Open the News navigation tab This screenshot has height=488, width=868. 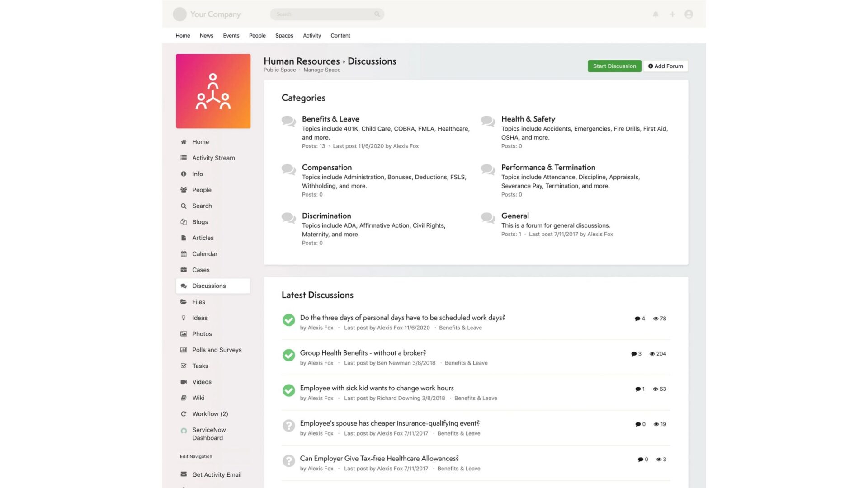click(206, 35)
